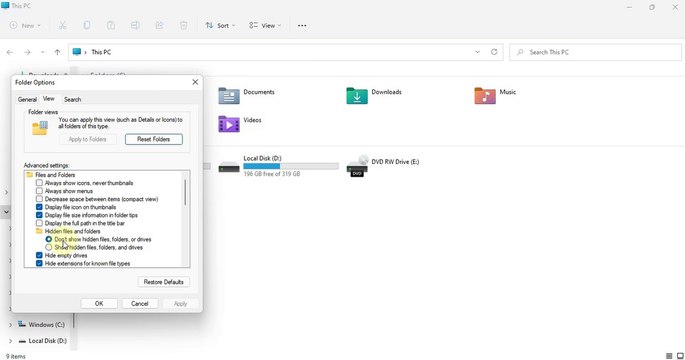This screenshot has height=360, width=685.
Task: Click the This PC icon in address bar
Action: [77, 52]
